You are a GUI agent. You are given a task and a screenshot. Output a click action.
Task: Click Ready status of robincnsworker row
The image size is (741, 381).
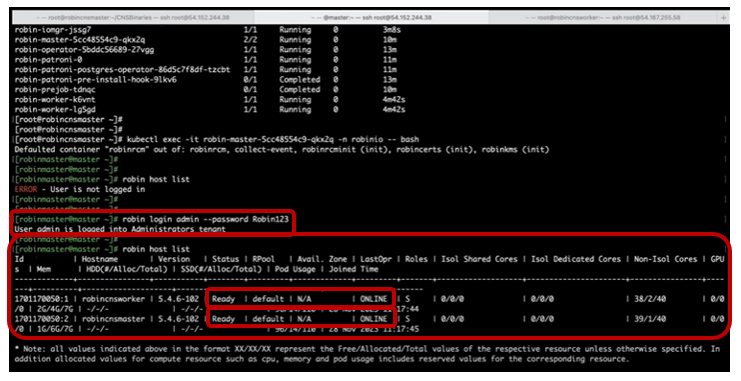click(x=224, y=299)
